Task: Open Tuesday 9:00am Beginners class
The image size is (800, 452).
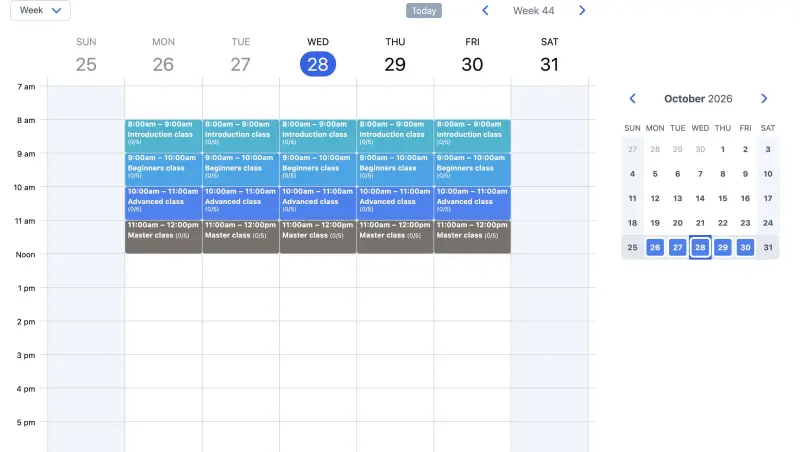Action: pos(241,169)
